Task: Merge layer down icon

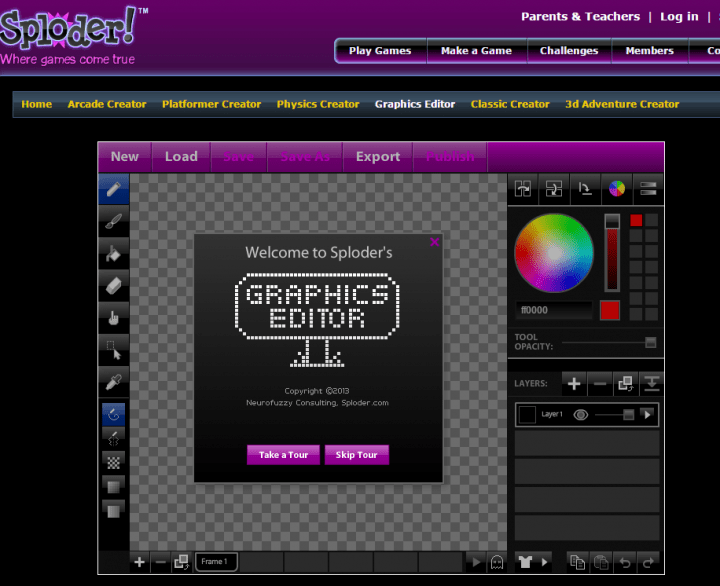Action: (x=652, y=383)
